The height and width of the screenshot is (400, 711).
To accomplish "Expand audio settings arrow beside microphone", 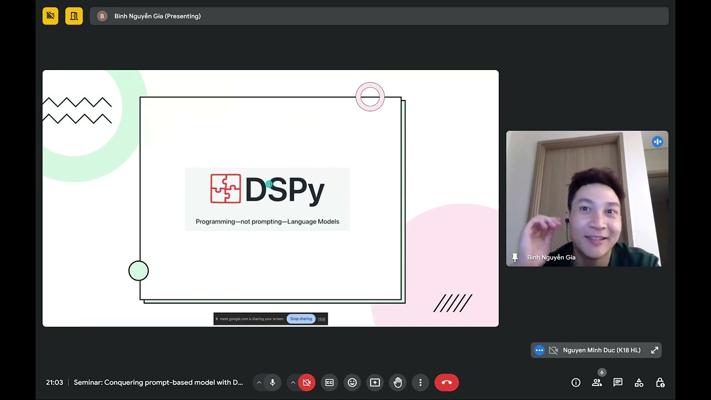I will click(259, 382).
